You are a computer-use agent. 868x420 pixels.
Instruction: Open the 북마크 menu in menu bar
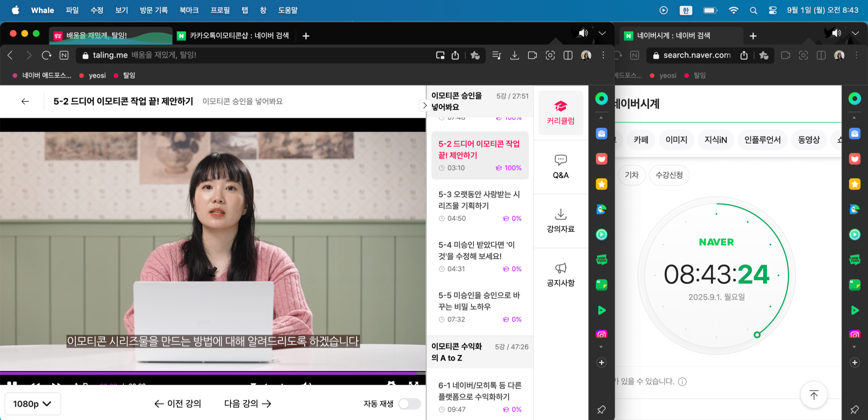[189, 10]
